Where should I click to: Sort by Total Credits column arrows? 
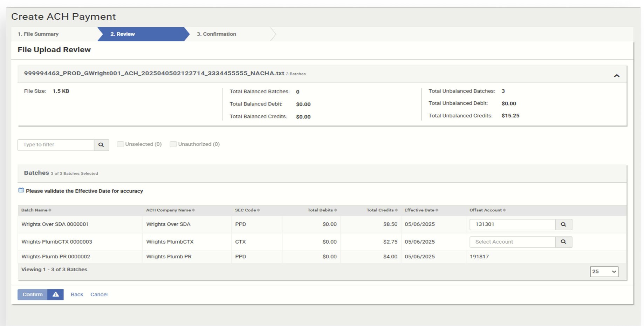[396, 210]
